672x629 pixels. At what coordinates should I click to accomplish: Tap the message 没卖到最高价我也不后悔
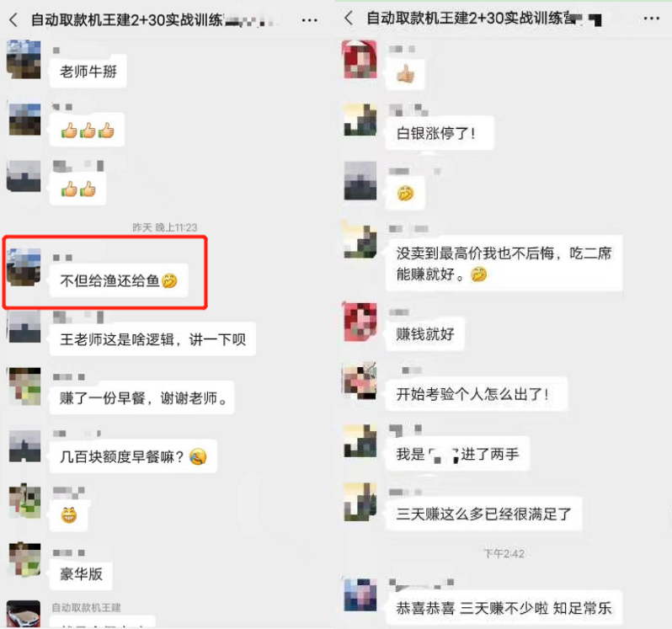tap(504, 263)
